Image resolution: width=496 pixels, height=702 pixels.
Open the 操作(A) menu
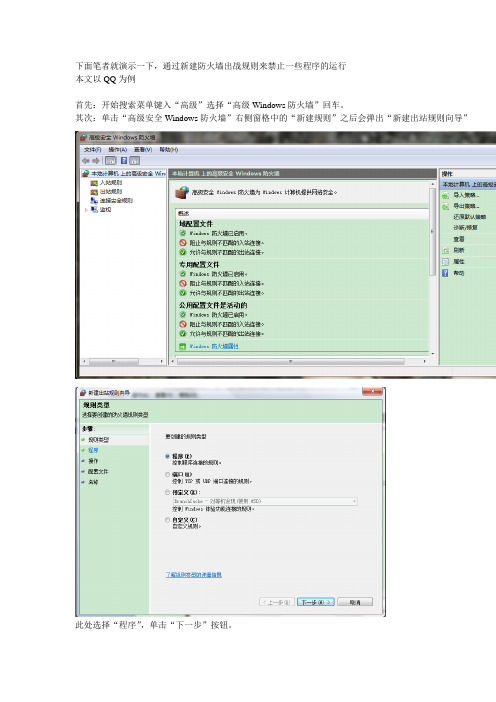point(118,150)
